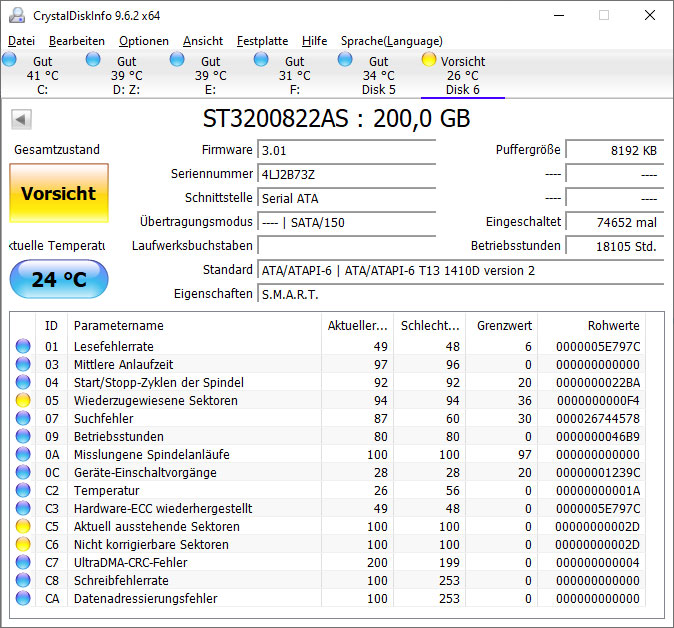Select the F: drive tab
Image resolution: width=674 pixels, height=628 pixels.
click(294, 76)
